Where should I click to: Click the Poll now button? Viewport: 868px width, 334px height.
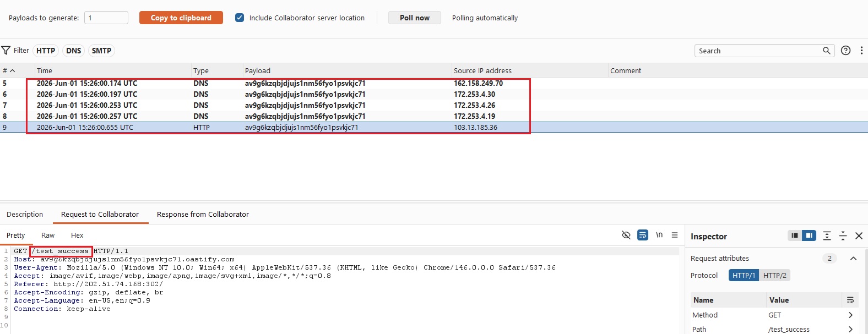pyautogui.click(x=415, y=18)
